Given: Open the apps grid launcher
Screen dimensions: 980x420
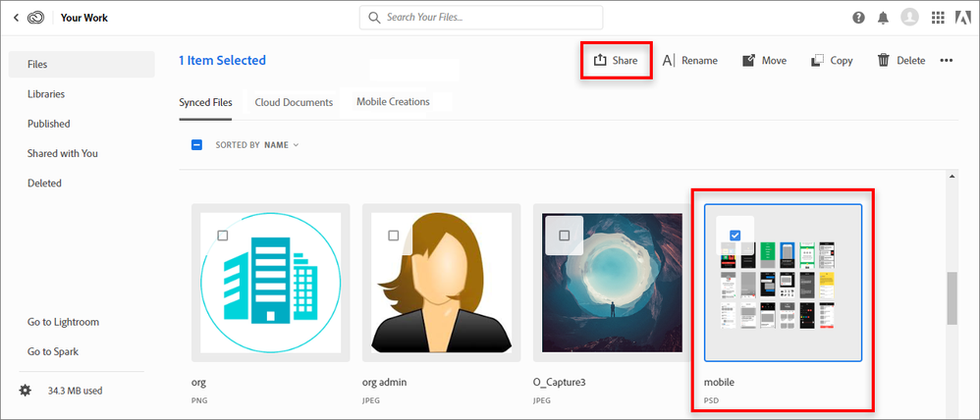Looking at the screenshot, I should point(937,17).
